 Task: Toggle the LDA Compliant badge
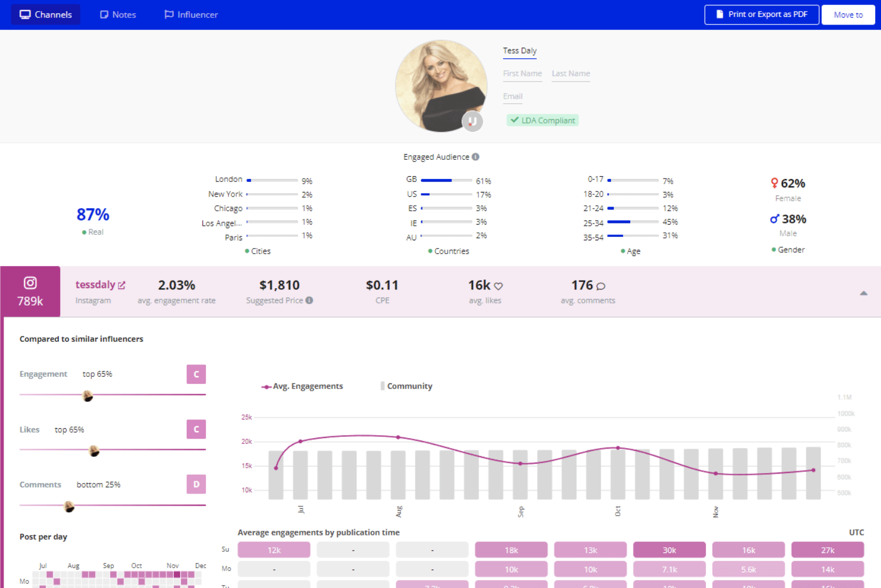point(543,120)
